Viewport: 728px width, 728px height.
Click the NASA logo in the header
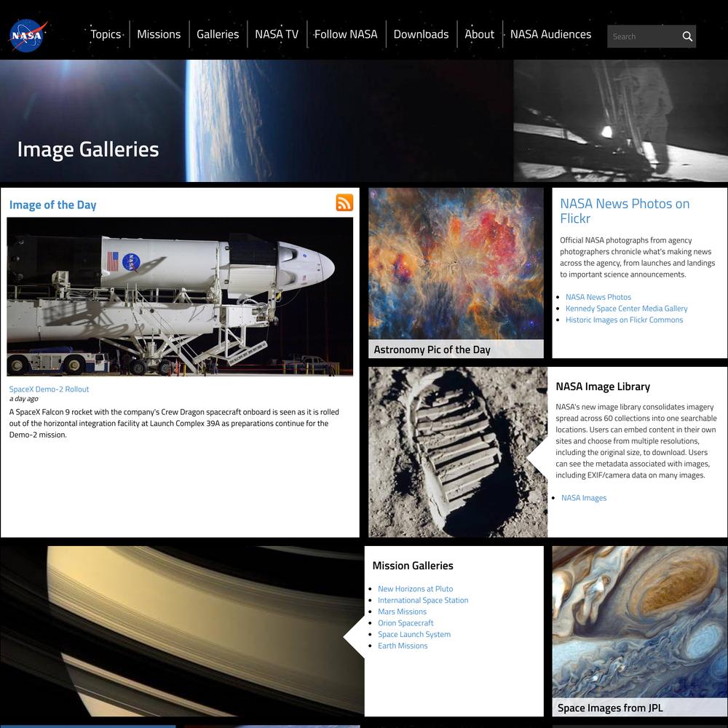(28, 35)
